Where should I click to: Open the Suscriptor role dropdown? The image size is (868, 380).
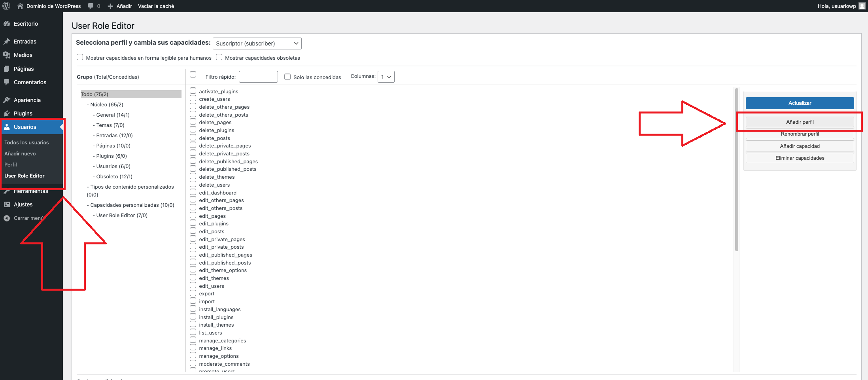pos(257,43)
